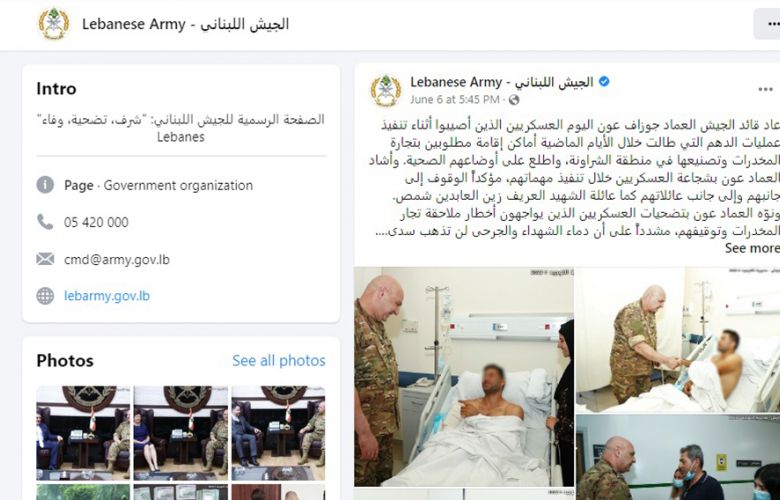Image resolution: width=780 pixels, height=500 pixels.
Task: Click the page header more options button
Action: 769,23
